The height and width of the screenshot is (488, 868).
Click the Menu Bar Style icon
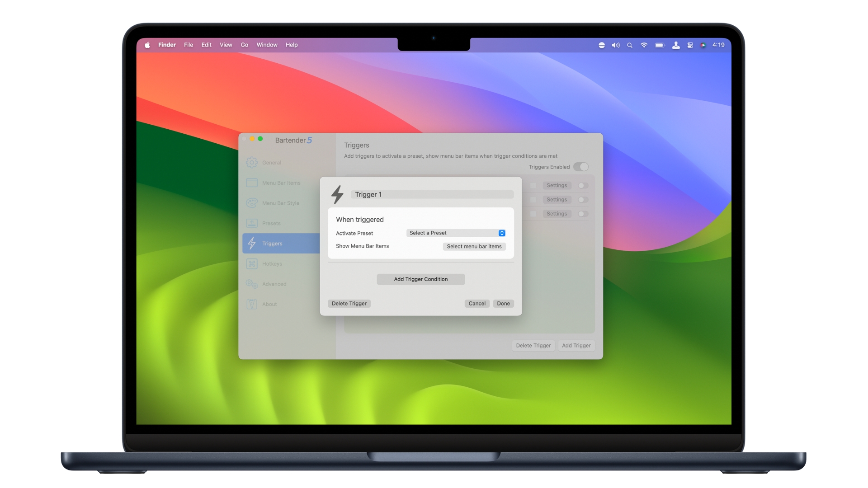click(x=253, y=202)
